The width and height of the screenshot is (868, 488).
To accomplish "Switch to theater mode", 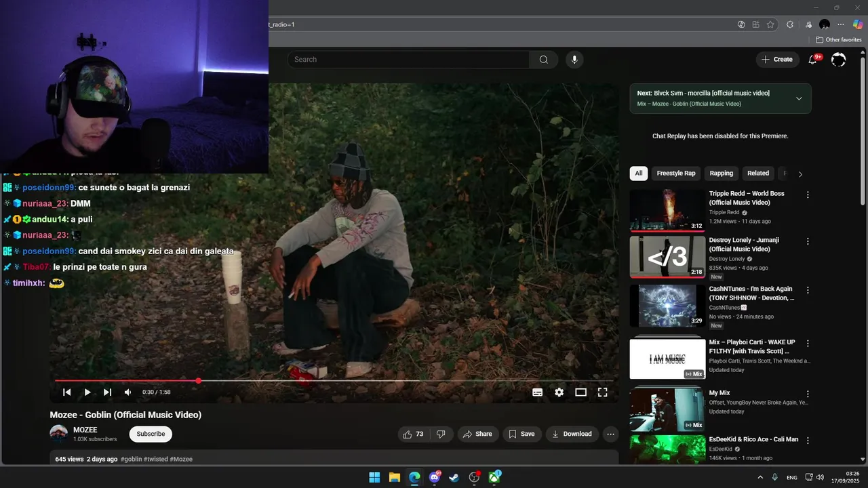I will (580, 392).
